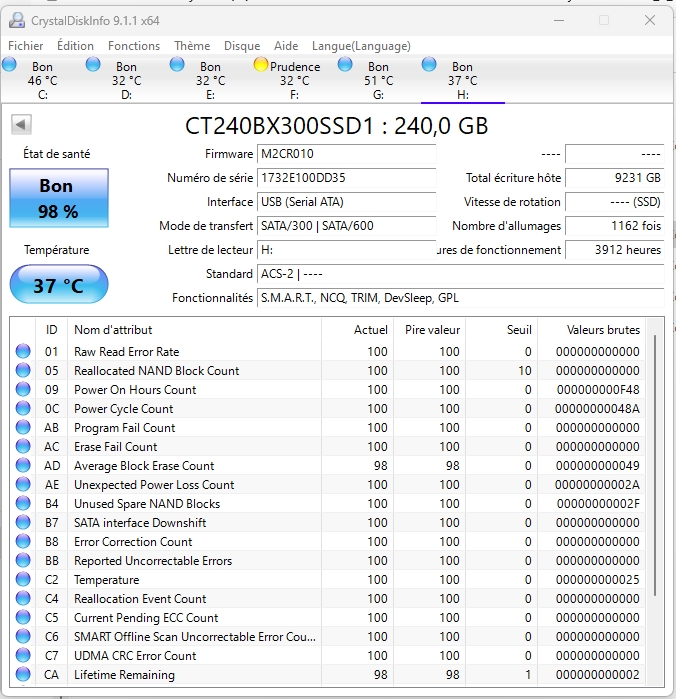The height and width of the screenshot is (699, 676).
Task: Select the drive D: tab
Action: tap(126, 81)
